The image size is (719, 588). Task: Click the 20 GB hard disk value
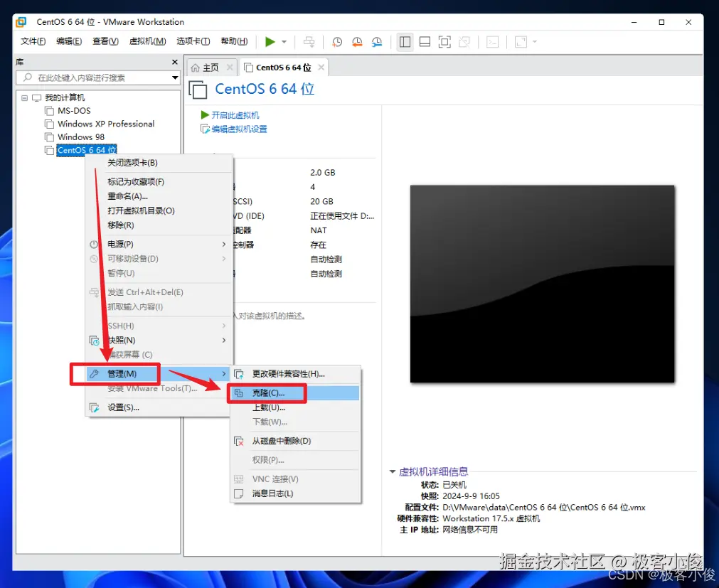[321, 201]
